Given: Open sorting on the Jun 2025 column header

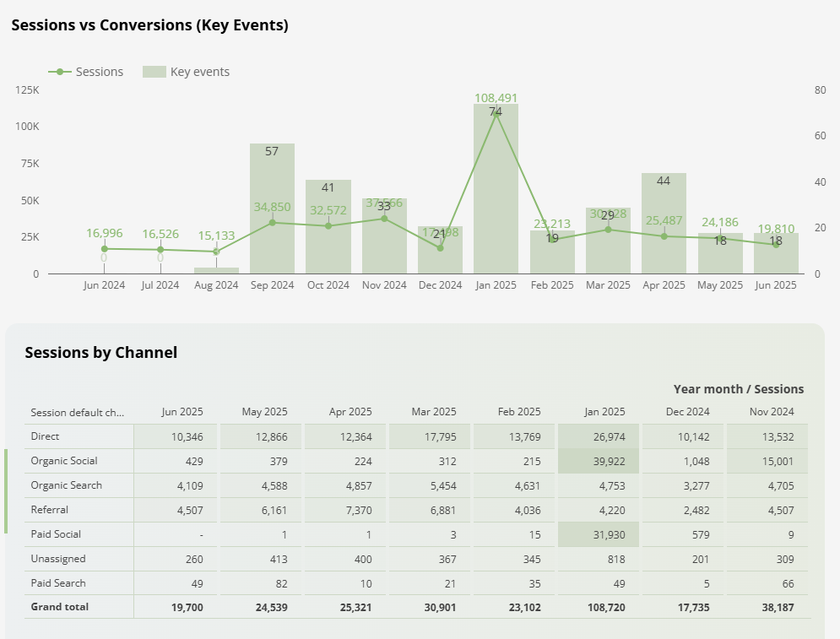Looking at the screenshot, I should click(184, 413).
